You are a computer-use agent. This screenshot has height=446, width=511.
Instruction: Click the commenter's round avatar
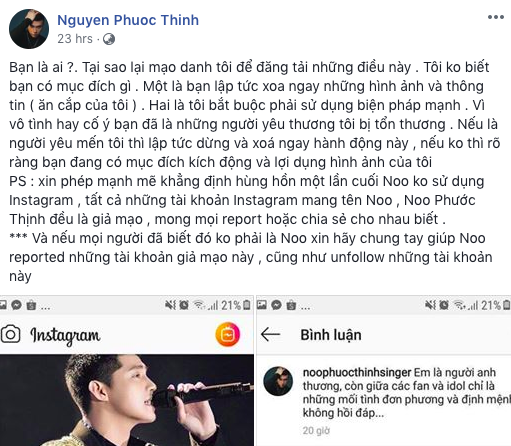click(278, 381)
